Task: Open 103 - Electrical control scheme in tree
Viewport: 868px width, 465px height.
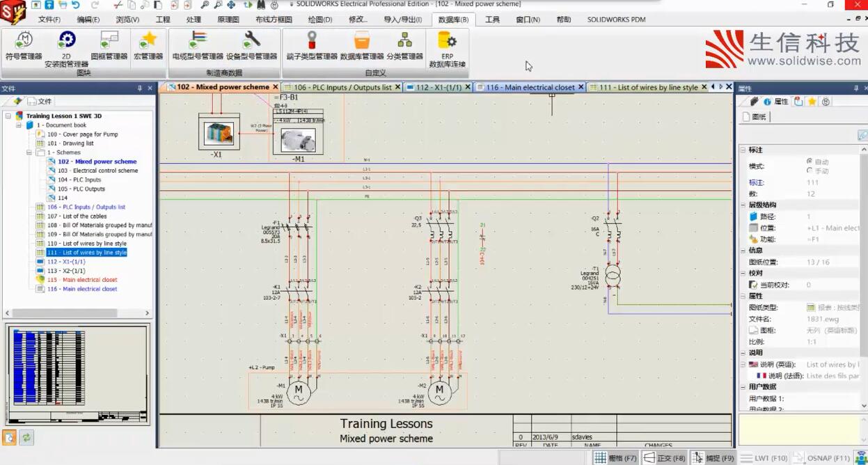Action: 97,171
